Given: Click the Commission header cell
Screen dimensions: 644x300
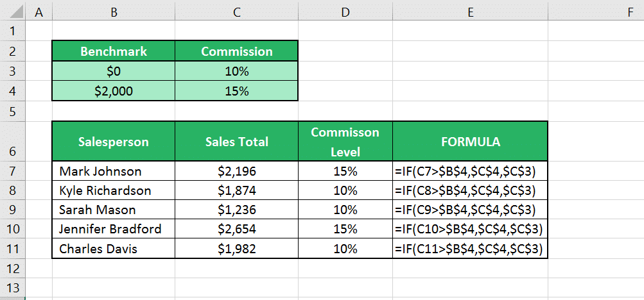Looking at the screenshot, I should pos(236,51).
